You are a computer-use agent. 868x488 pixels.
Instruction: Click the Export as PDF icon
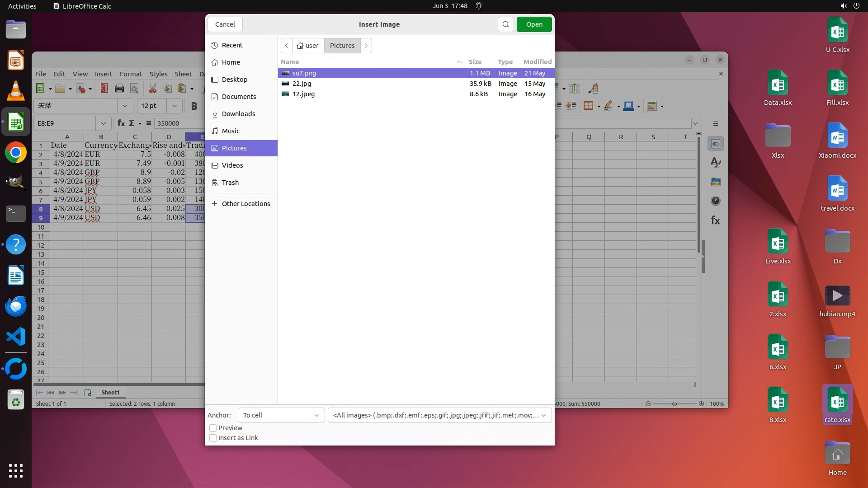[104, 89]
